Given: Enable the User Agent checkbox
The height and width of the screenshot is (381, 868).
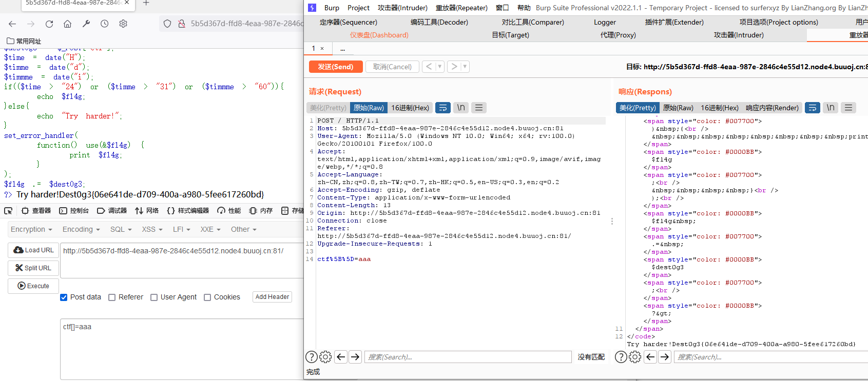Looking at the screenshot, I should coord(154,297).
